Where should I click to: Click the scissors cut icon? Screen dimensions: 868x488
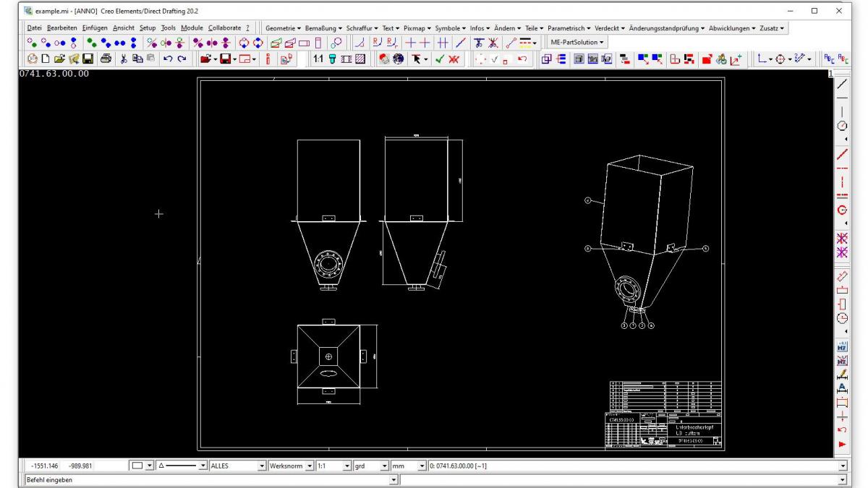point(123,57)
